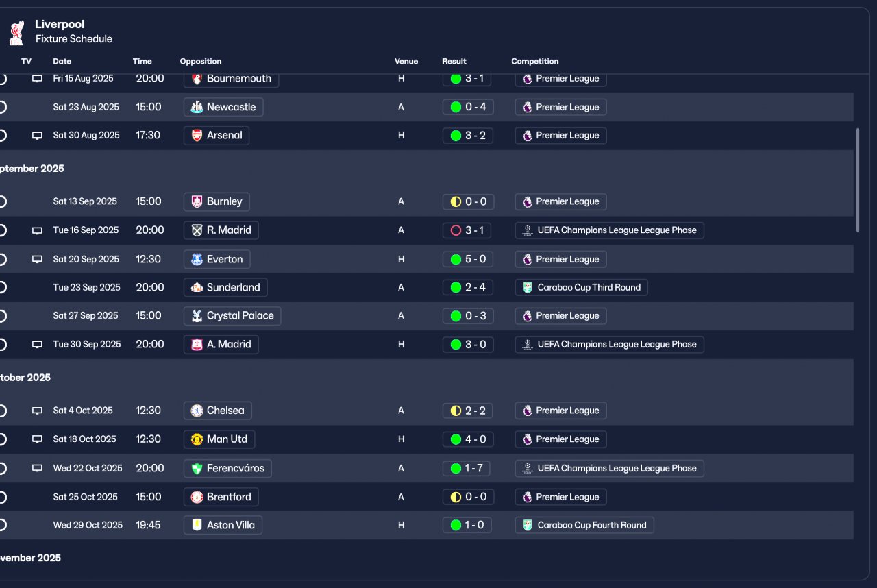The image size is (877, 588).
Task: Click the Bournemouth club badge
Action: point(197,79)
